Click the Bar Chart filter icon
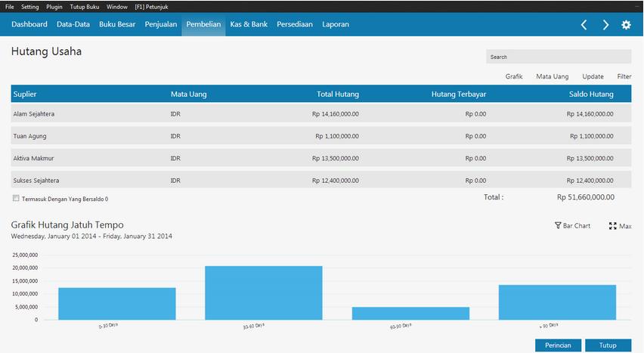 (x=558, y=226)
